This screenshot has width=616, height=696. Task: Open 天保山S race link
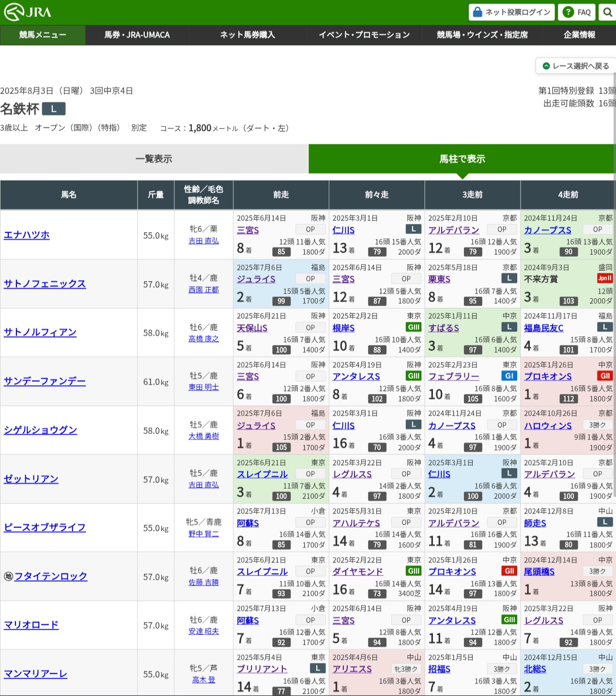coord(252,328)
